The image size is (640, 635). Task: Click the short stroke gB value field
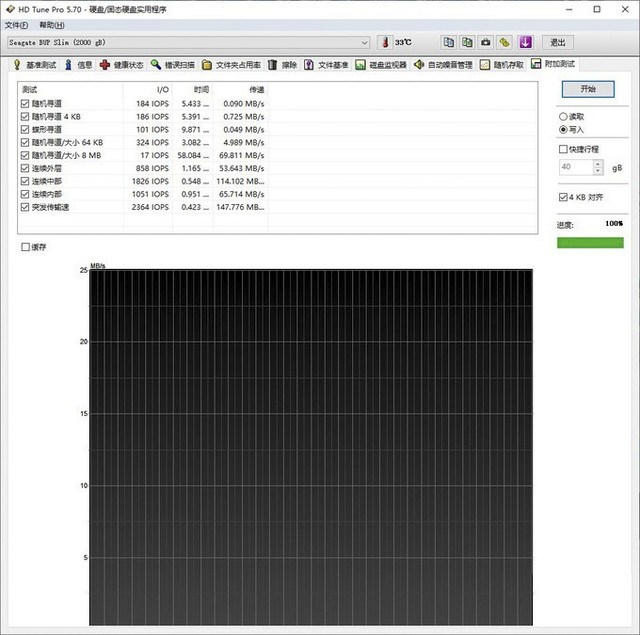[576, 167]
